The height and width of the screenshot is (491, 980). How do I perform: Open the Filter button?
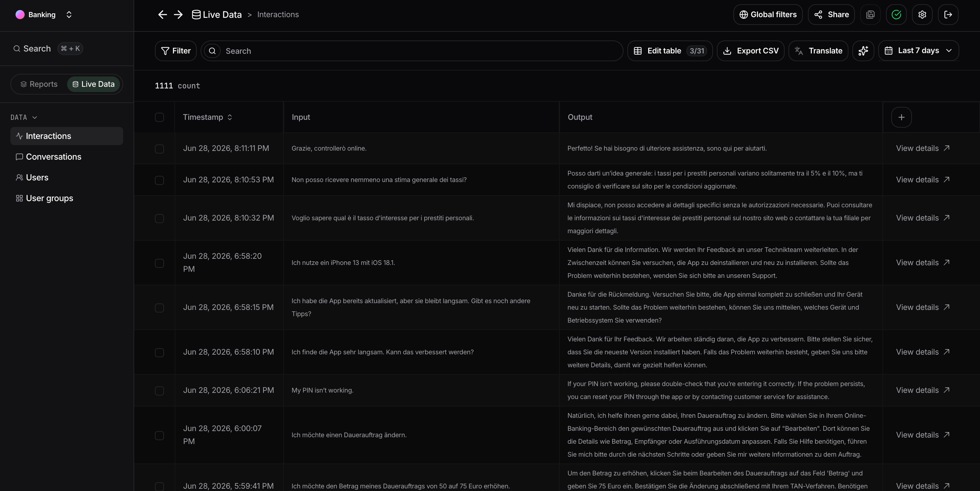coord(176,51)
